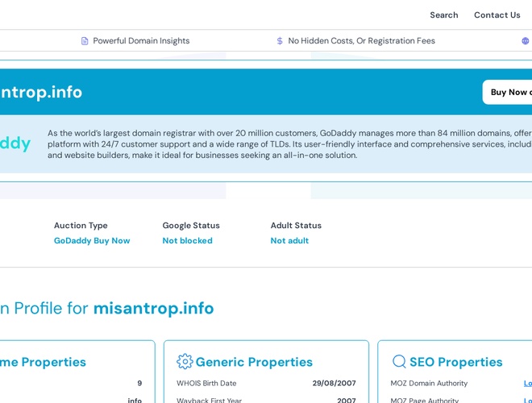Click the WHOIS Birth Date 29/08/2007 value
Screen dimensions: 532x403
point(334,384)
